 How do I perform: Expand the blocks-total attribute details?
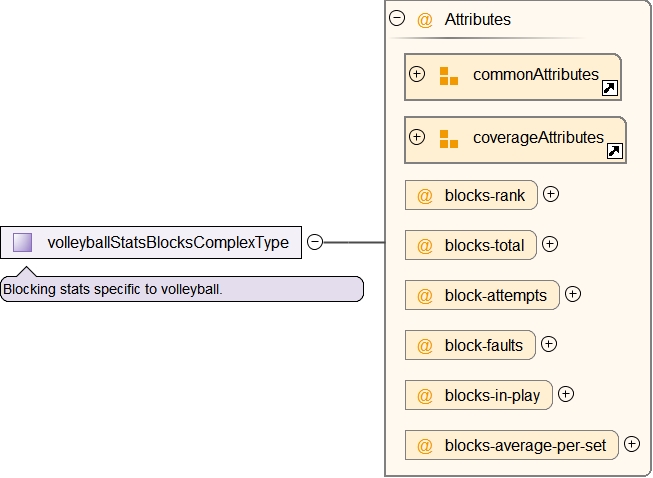pyautogui.click(x=549, y=244)
